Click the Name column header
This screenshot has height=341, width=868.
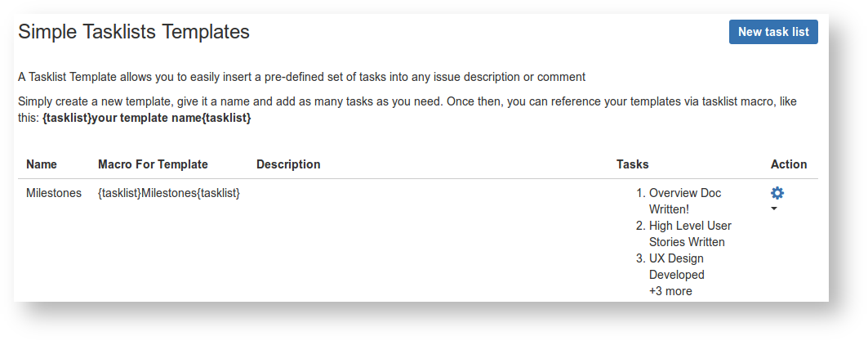(x=42, y=164)
